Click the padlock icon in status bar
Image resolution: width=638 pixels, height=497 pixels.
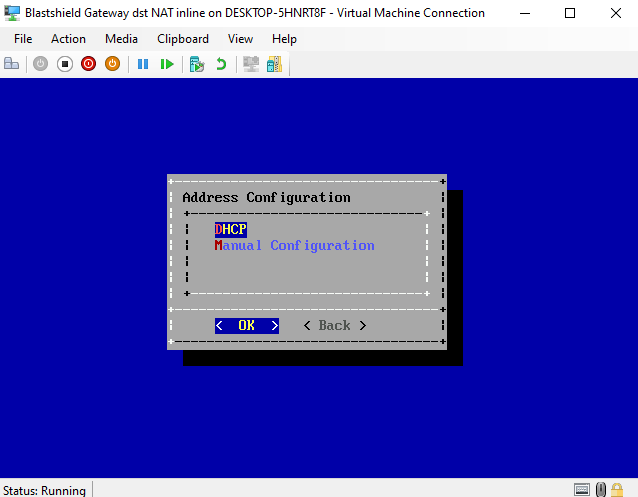point(602,489)
